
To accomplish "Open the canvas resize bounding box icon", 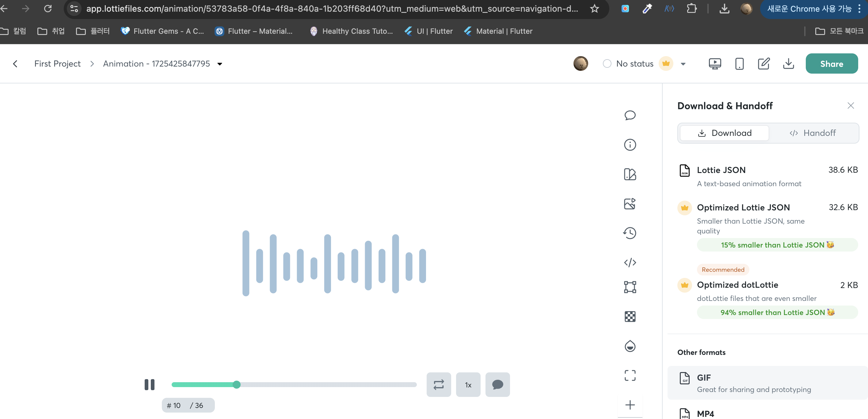I will point(630,287).
